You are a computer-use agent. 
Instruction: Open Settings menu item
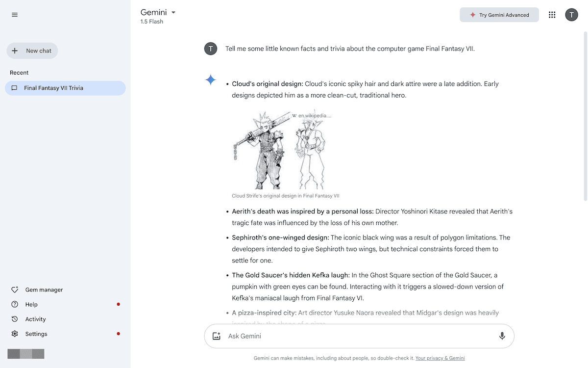36,334
